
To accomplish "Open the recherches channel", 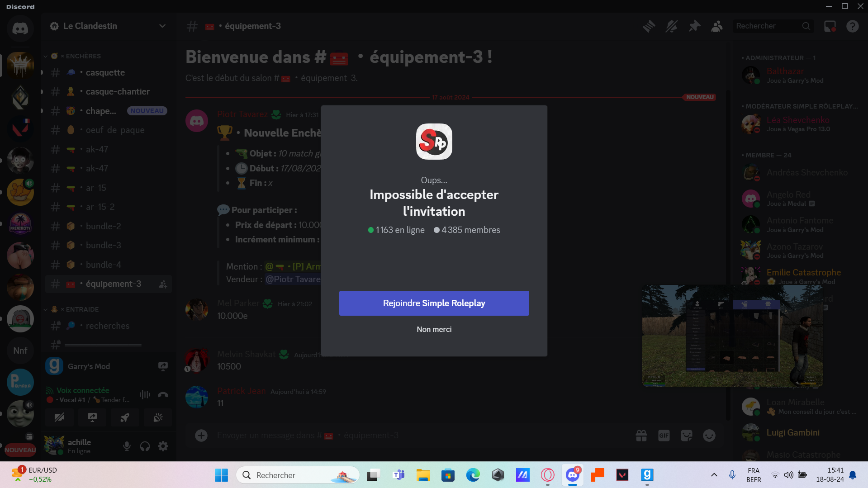I will click(x=109, y=326).
